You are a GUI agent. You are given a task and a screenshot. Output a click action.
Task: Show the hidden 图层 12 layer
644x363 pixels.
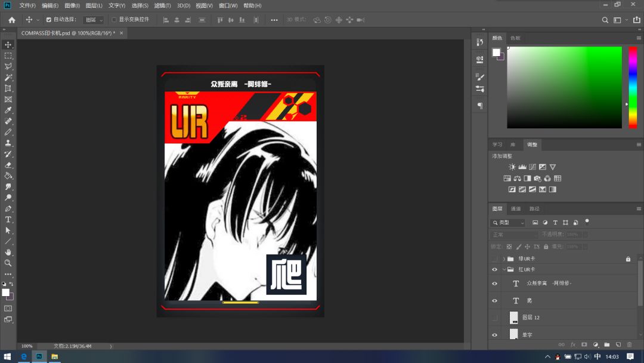click(494, 318)
